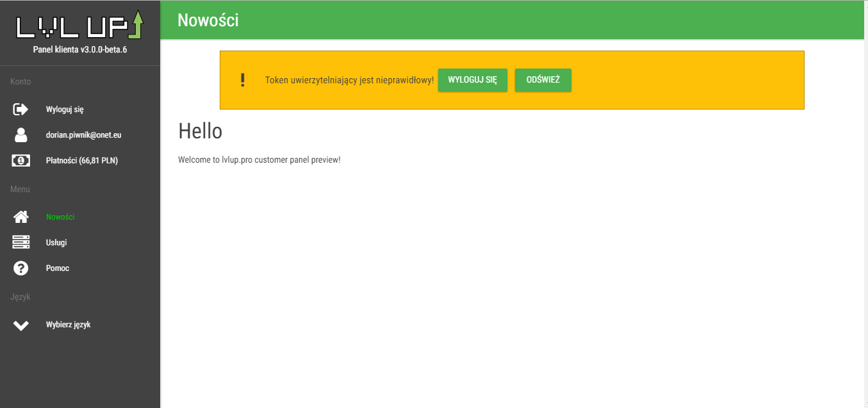Viewport: 868px width, 408px height.
Task: Click the Hello heading
Action: pyautogui.click(x=200, y=131)
